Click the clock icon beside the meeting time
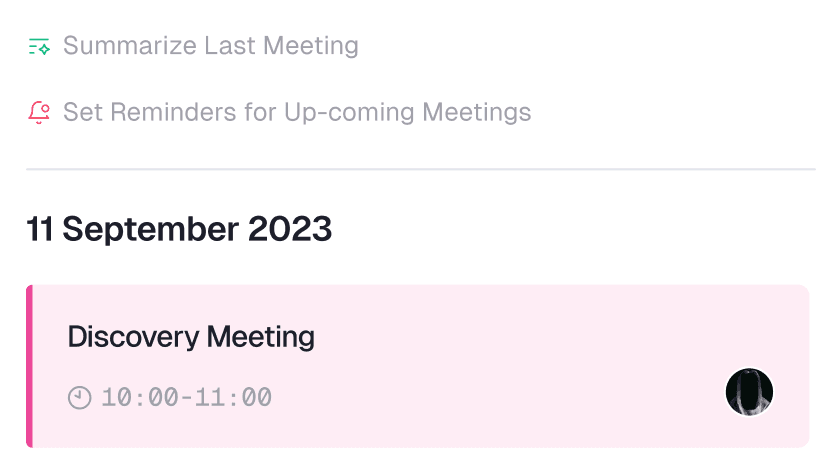The height and width of the screenshot is (467, 832). [x=79, y=398]
